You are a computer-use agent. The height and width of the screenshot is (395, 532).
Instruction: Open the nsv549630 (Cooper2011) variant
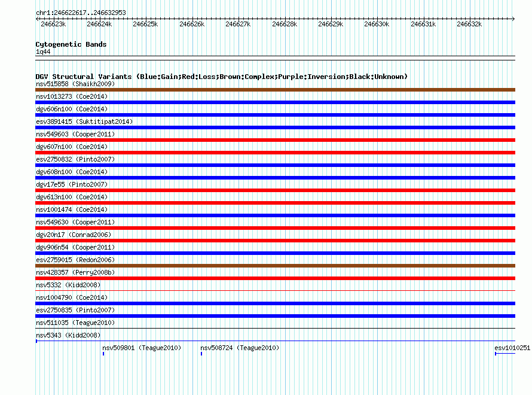(75, 222)
